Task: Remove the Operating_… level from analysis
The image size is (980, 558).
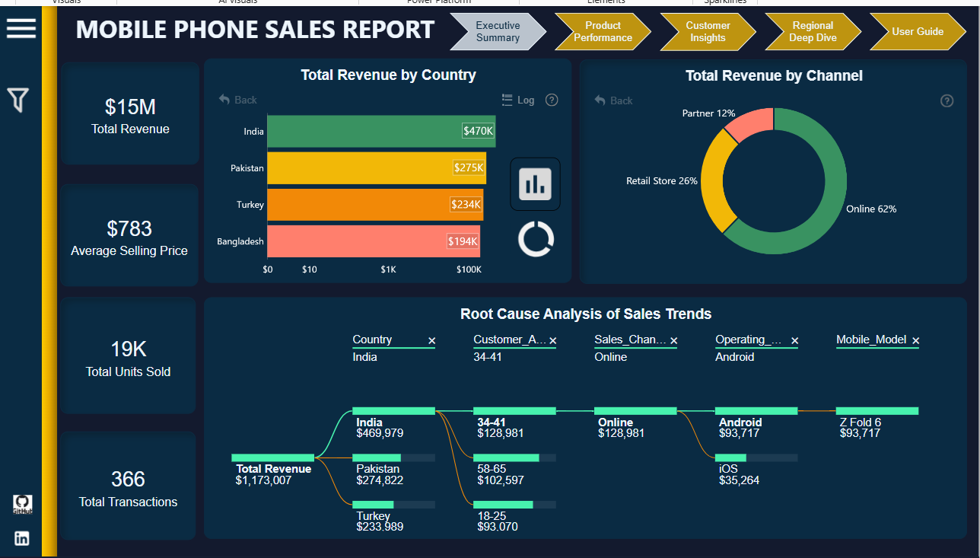Action: click(x=794, y=341)
